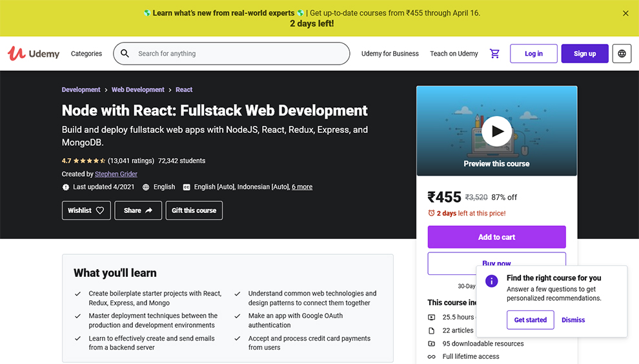Click Get started in recommendation popup
Screen dimensions: 639x364
click(x=530, y=320)
